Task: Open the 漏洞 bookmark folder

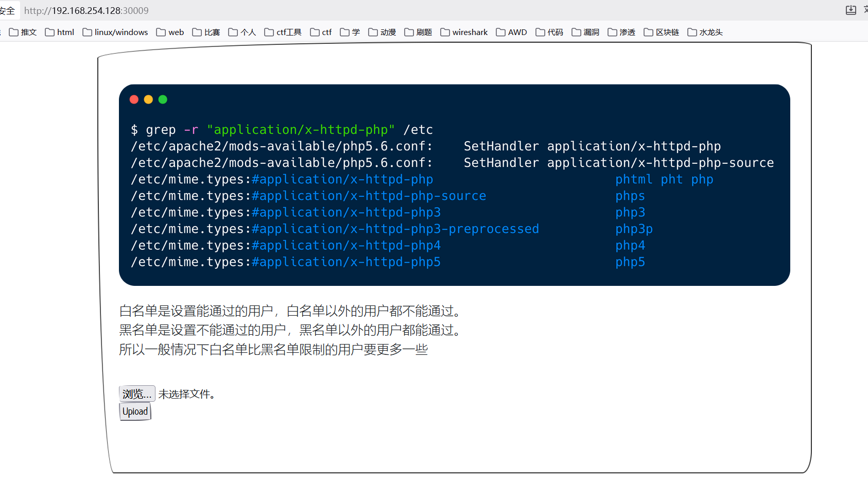Action: [586, 32]
